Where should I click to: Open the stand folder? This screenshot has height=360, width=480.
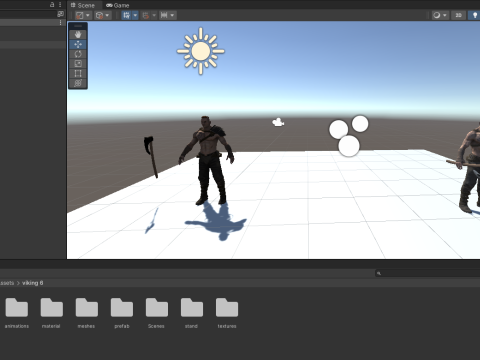[x=192, y=313]
